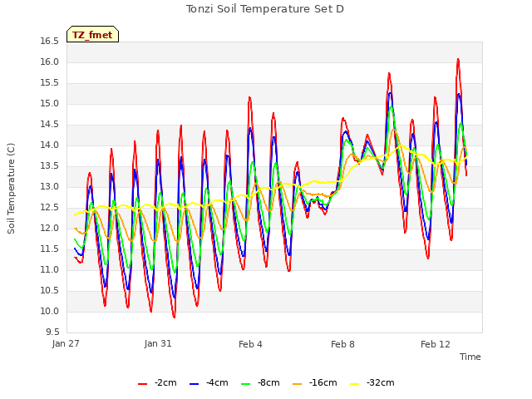The width and height of the screenshot is (532, 399).
Task: Click the orange -16cm legend swatch
Action: 298,384
